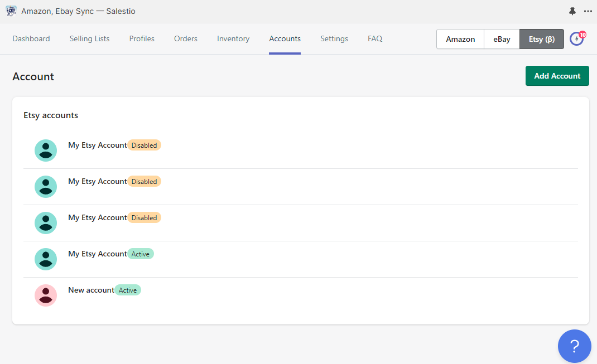Switch to the Orders tab

185,39
